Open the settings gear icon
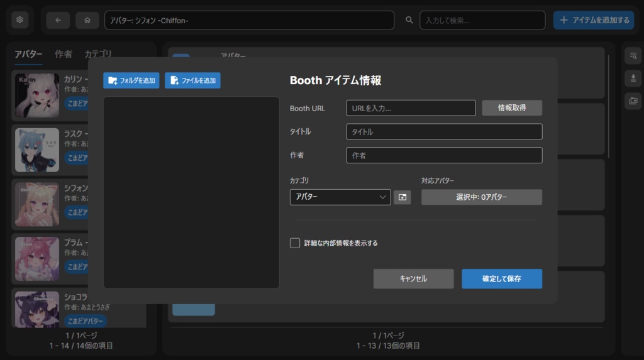This screenshot has height=360, width=644. point(19,19)
